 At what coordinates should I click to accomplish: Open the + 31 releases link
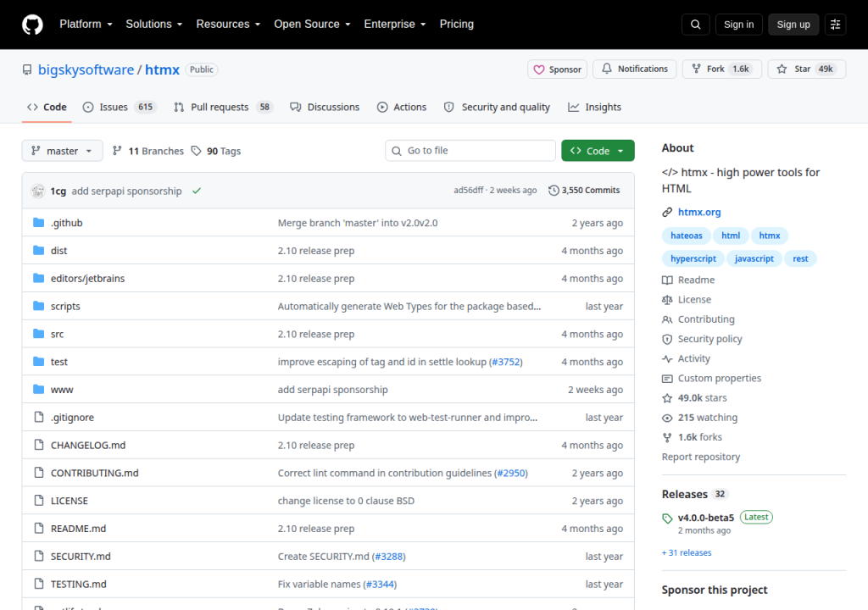tap(687, 552)
